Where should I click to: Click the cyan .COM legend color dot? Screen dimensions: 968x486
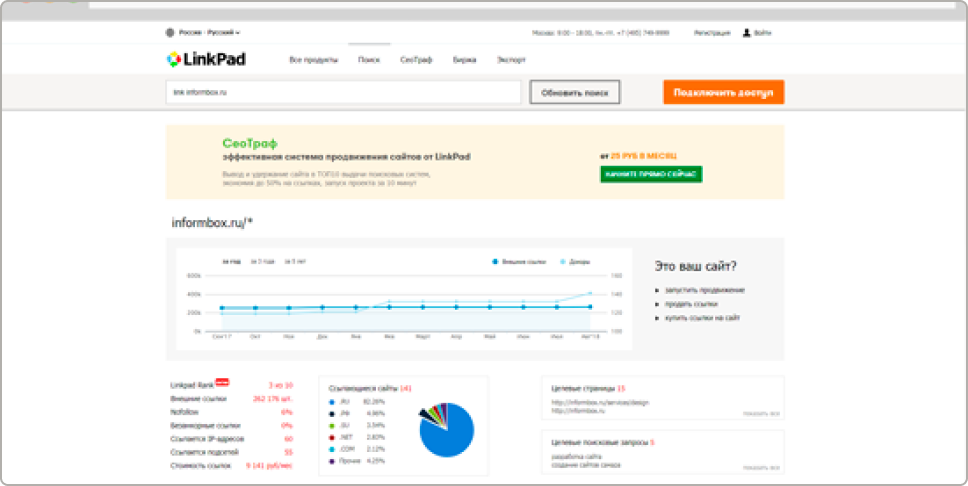coord(332,449)
